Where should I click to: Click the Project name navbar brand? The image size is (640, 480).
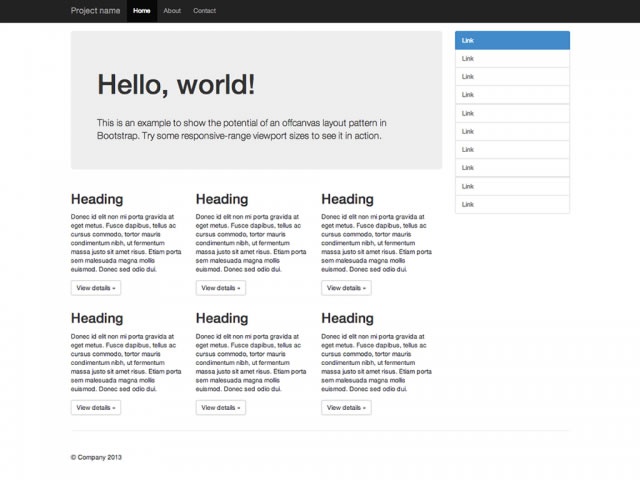(95, 11)
